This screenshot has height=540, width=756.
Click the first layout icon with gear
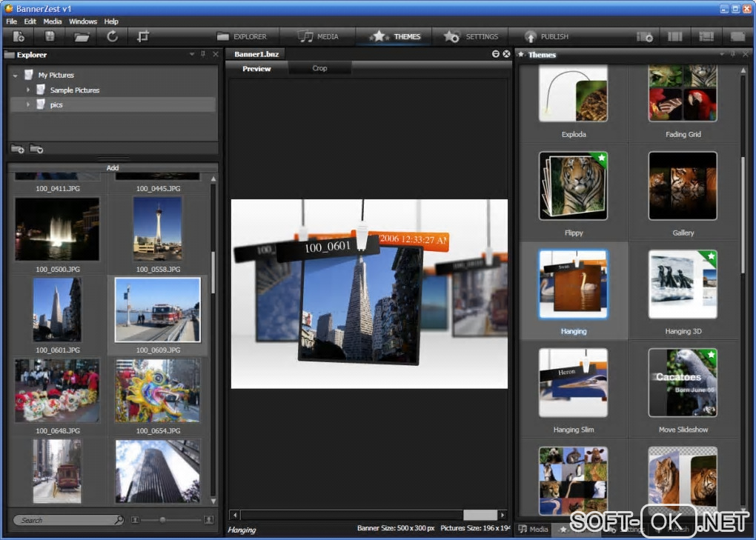(645, 36)
